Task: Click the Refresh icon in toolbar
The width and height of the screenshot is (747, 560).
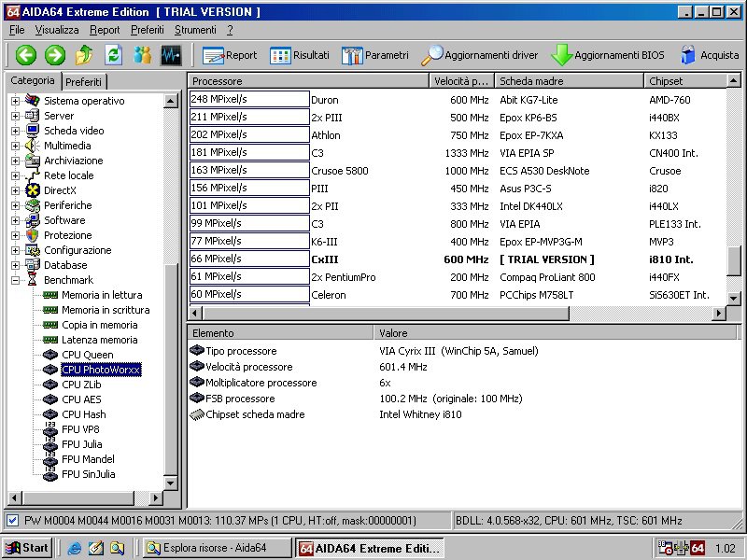Action: pyautogui.click(x=114, y=55)
